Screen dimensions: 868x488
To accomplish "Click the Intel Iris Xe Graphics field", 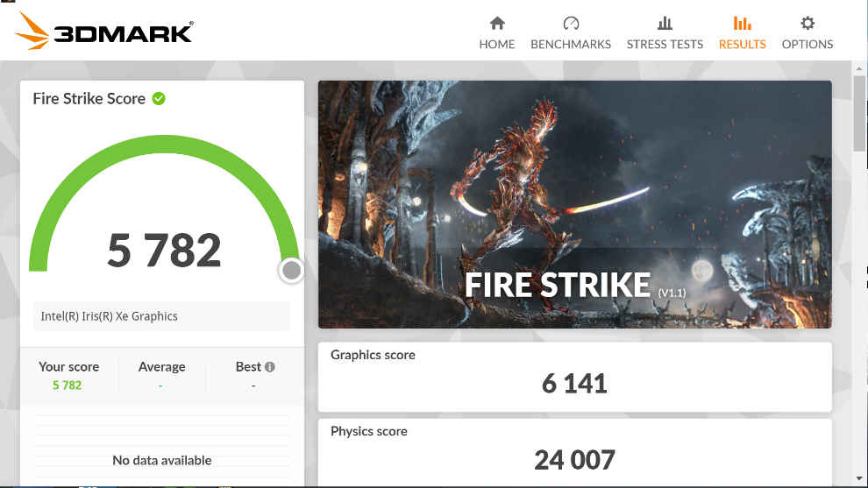I will 161,316.
